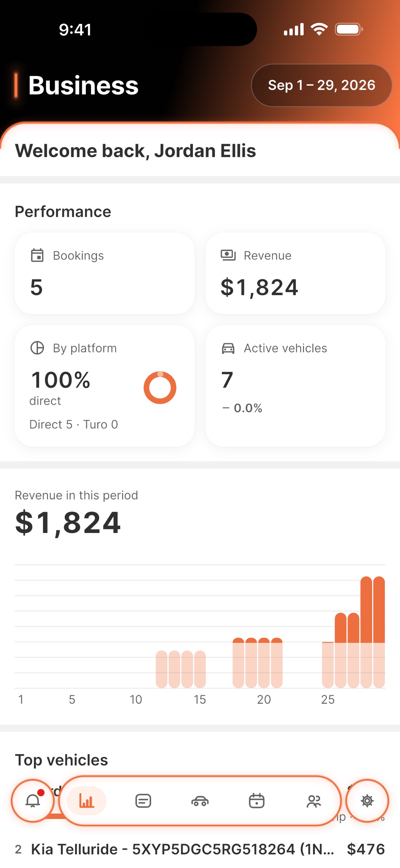Open the customers people tab
Image resolution: width=400 pixels, height=868 pixels.
click(314, 801)
